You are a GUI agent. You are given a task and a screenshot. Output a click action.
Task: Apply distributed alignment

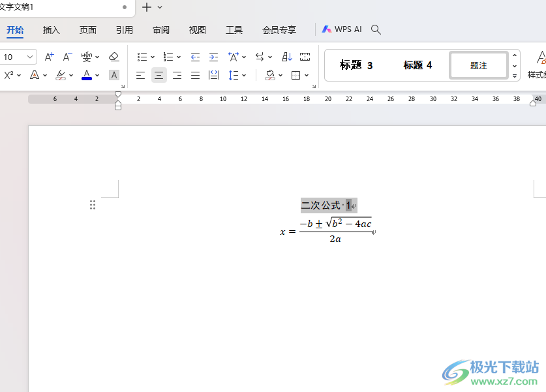pyautogui.click(x=213, y=75)
